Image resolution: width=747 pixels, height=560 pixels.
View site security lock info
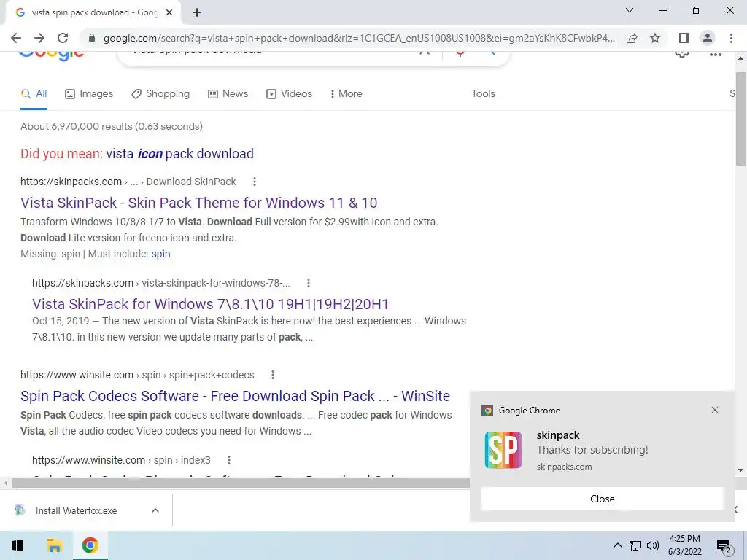[x=92, y=38]
